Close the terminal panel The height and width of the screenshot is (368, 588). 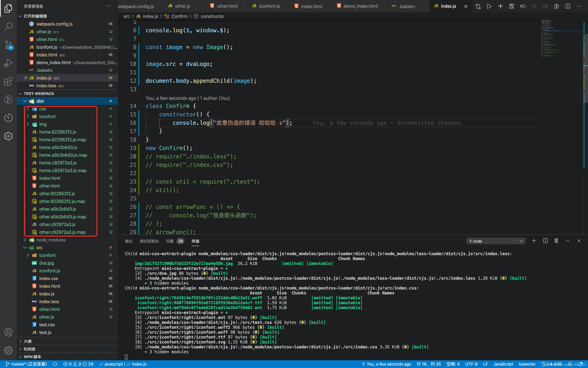point(579,241)
